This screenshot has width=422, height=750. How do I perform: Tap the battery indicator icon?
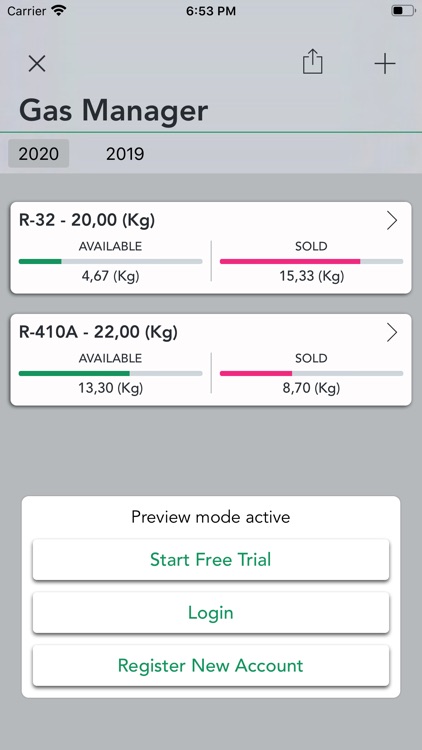pyautogui.click(x=403, y=11)
